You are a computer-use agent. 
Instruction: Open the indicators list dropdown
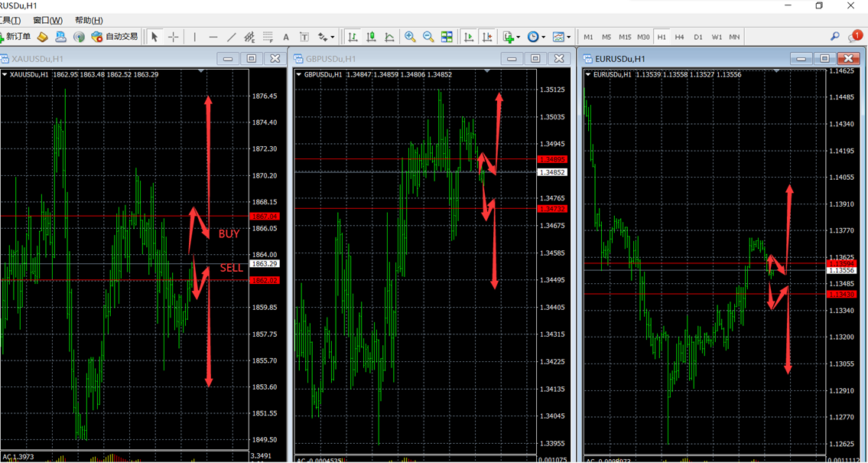511,37
